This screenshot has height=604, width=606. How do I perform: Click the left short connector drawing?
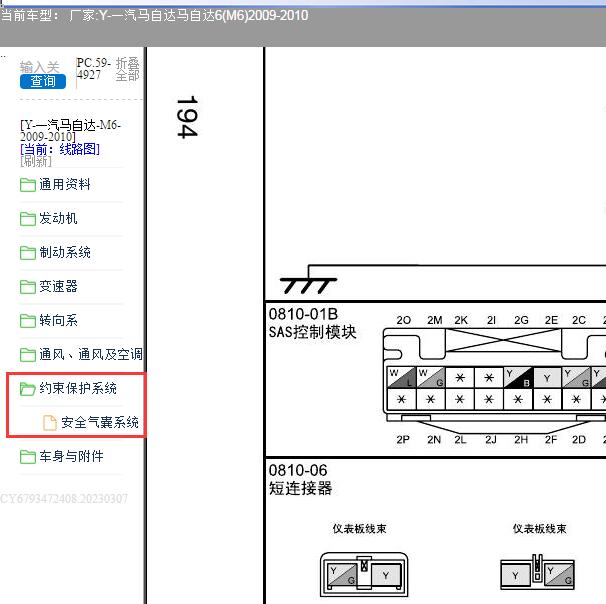(x=364, y=574)
